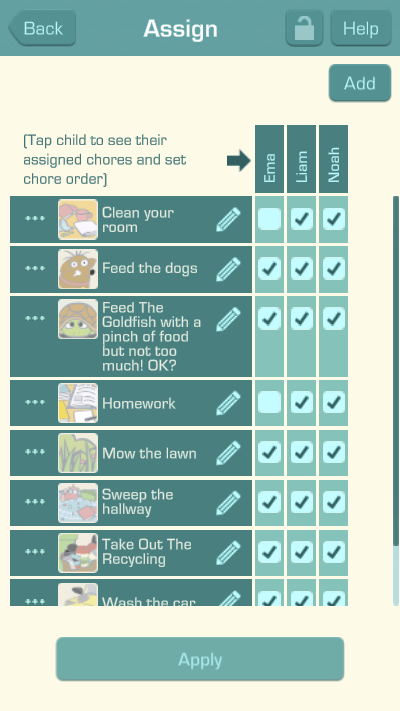Edit the Feed The Goldfish chore

tap(228, 319)
